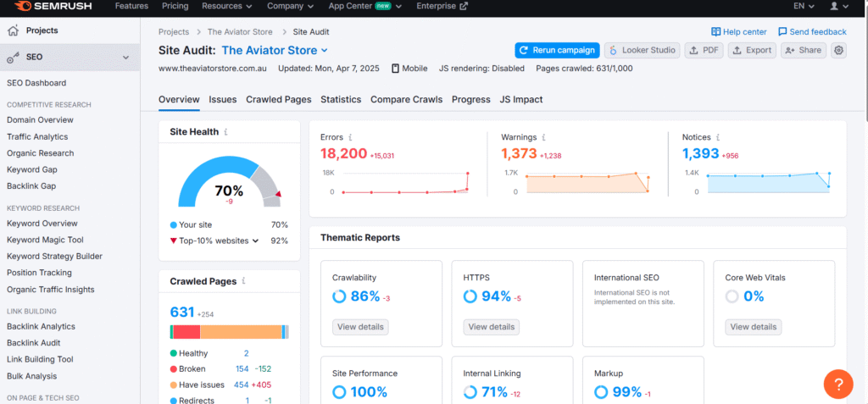
Task: Click the 1,373 warnings count
Action: [x=520, y=153]
